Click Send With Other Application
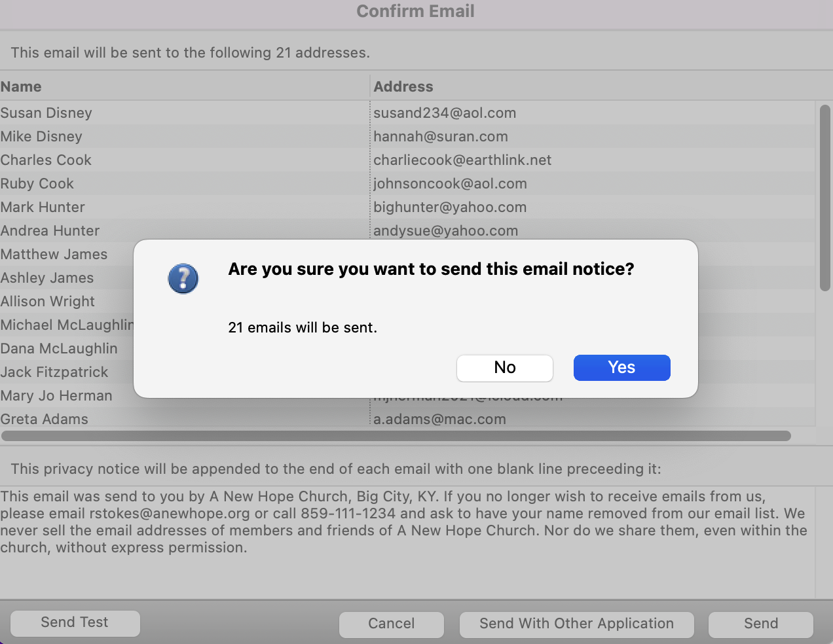This screenshot has width=833, height=644. point(576,624)
